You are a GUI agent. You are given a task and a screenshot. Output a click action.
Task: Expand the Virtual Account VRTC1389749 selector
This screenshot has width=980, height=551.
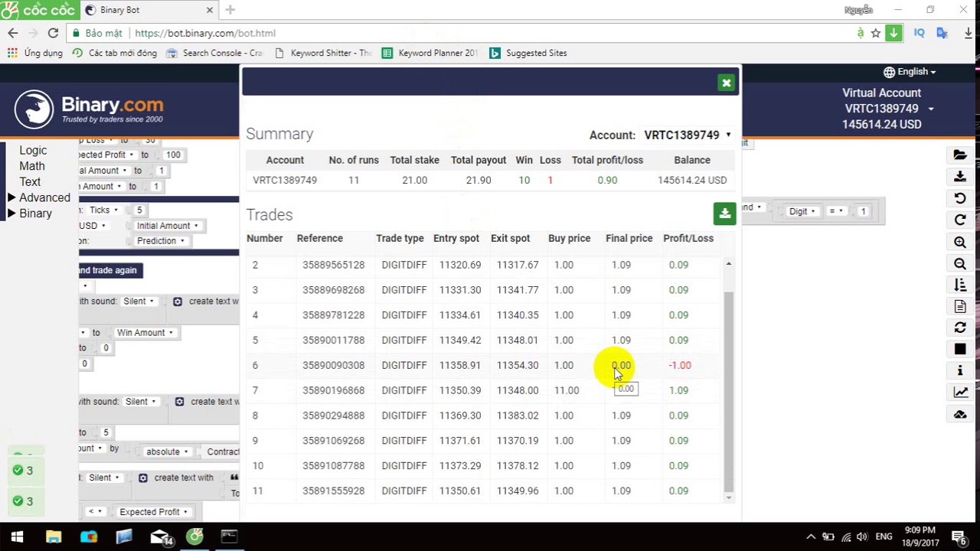tap(888, 109)
